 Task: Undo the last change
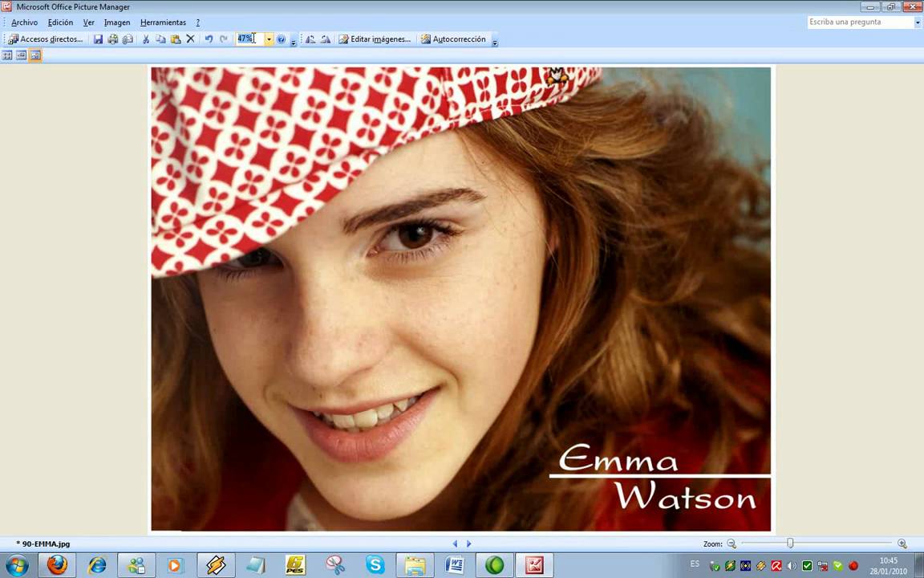(208, 39)
